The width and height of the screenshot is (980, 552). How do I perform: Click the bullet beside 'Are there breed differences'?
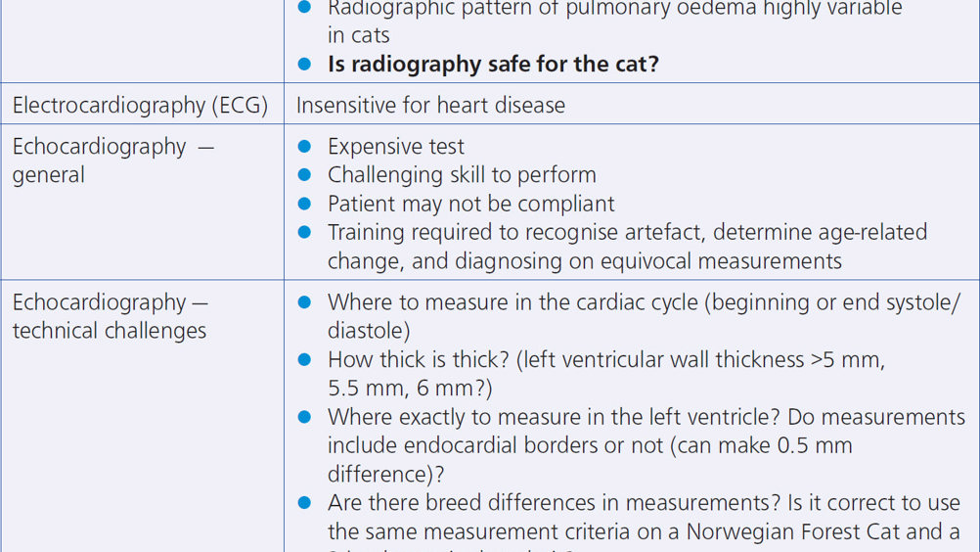coord(304,503)
